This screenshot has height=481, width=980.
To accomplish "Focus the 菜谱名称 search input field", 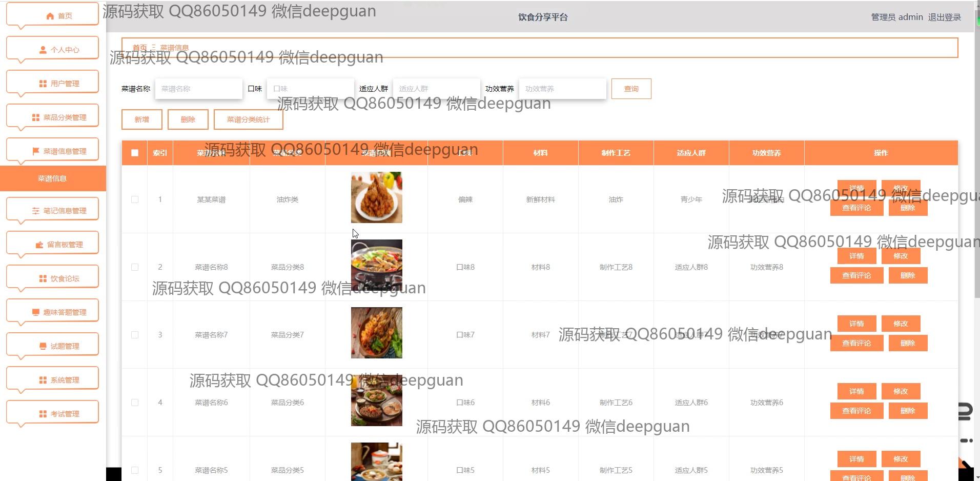I will 199,89.
